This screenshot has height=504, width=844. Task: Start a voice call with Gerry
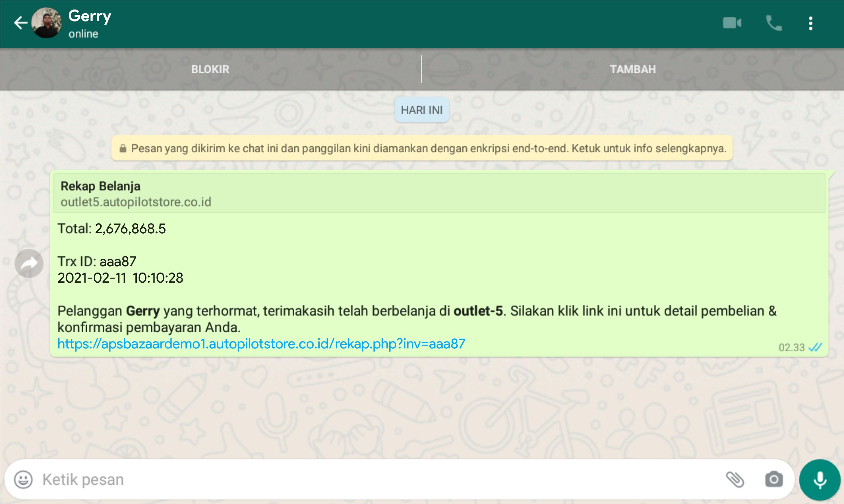[774, 23]
